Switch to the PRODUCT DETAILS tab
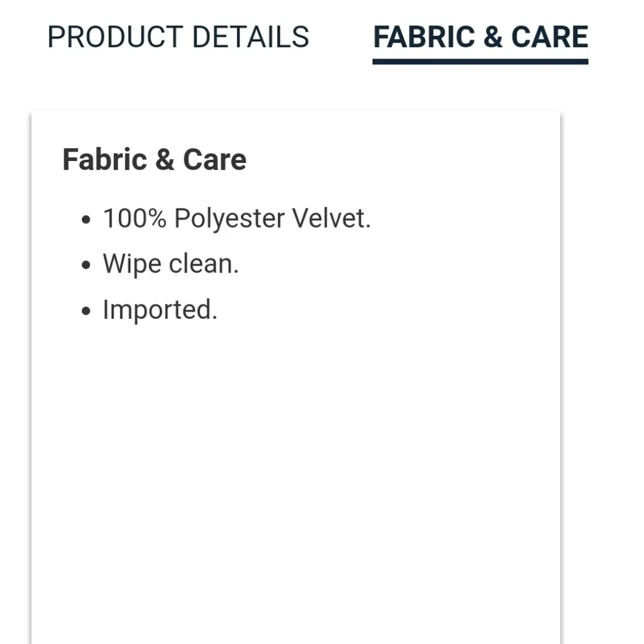The height and width of the screenshot is (644, 644). click(178, 37)
